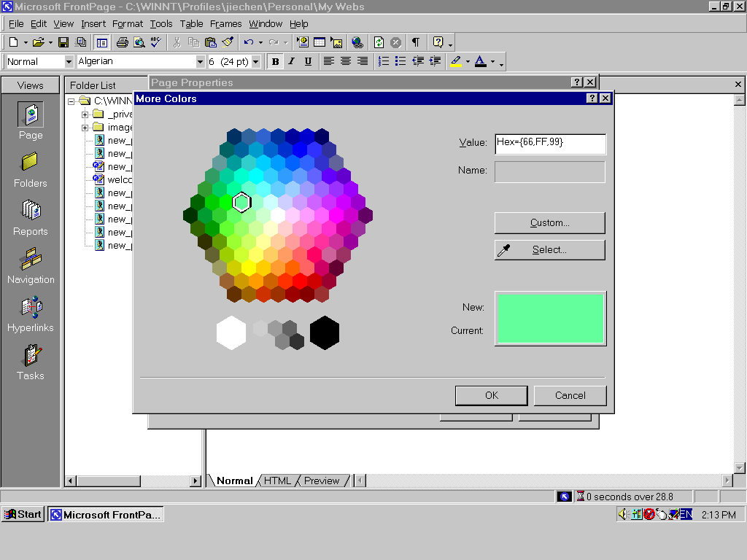Image resolution: width=747 pixels, height=560 pixels.
Task: Open the Format menu
Action: pyautogui.click(x=128, y=24)
